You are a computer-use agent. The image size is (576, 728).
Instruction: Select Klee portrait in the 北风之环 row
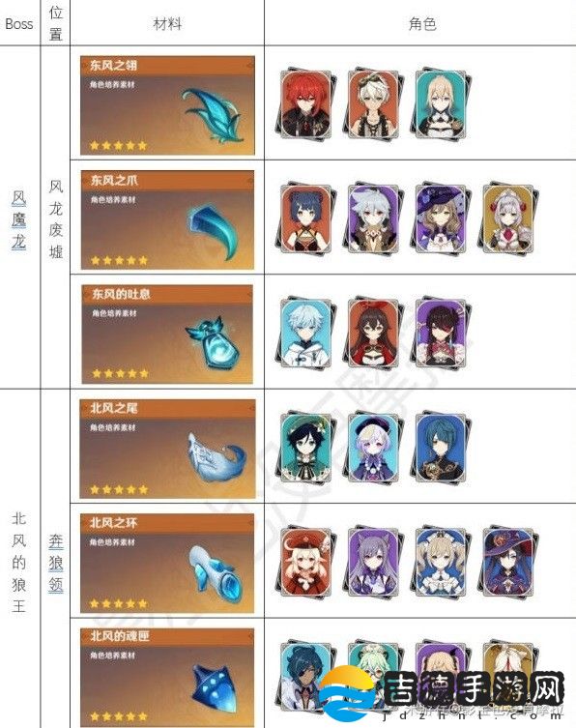(306, 562)
